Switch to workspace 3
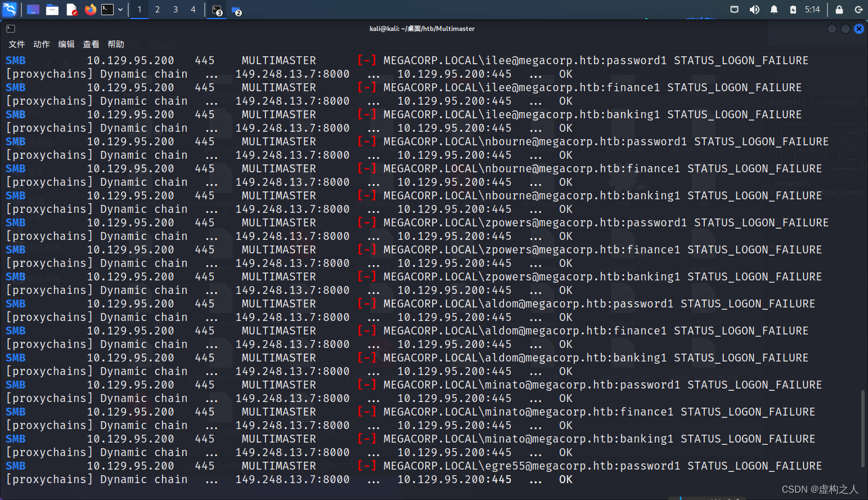868x500 pixels. (x=176, y=10)
